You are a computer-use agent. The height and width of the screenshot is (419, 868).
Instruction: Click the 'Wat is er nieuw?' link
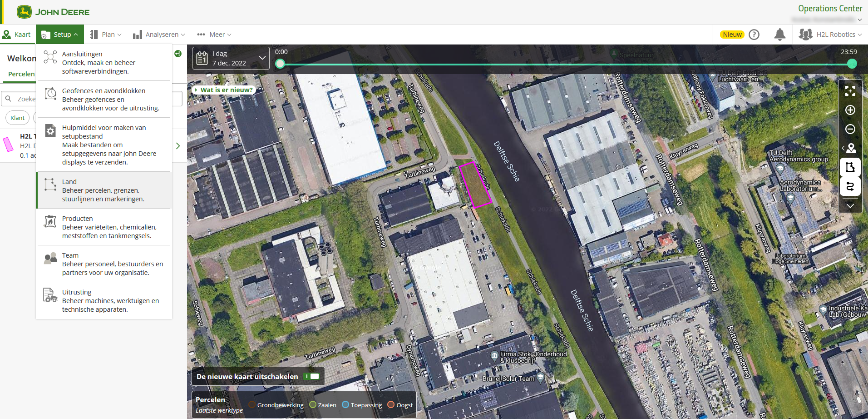pos(226,90)
